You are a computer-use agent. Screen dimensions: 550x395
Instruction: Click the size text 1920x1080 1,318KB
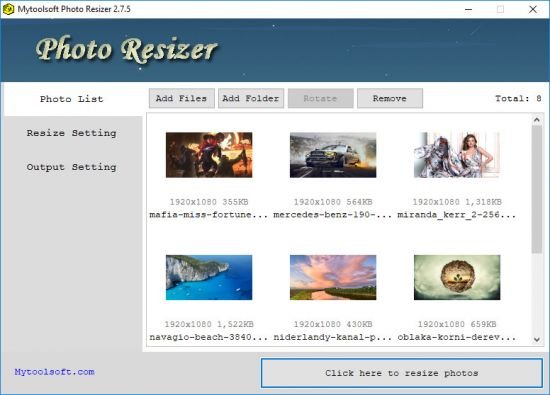point(457,202)
